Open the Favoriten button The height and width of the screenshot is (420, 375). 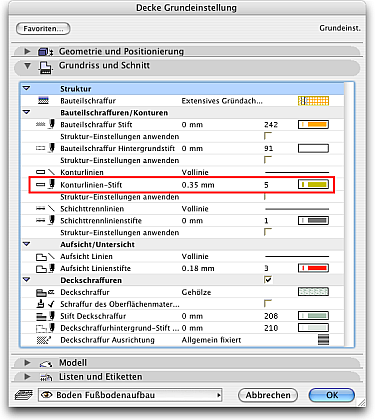(43, 29)
